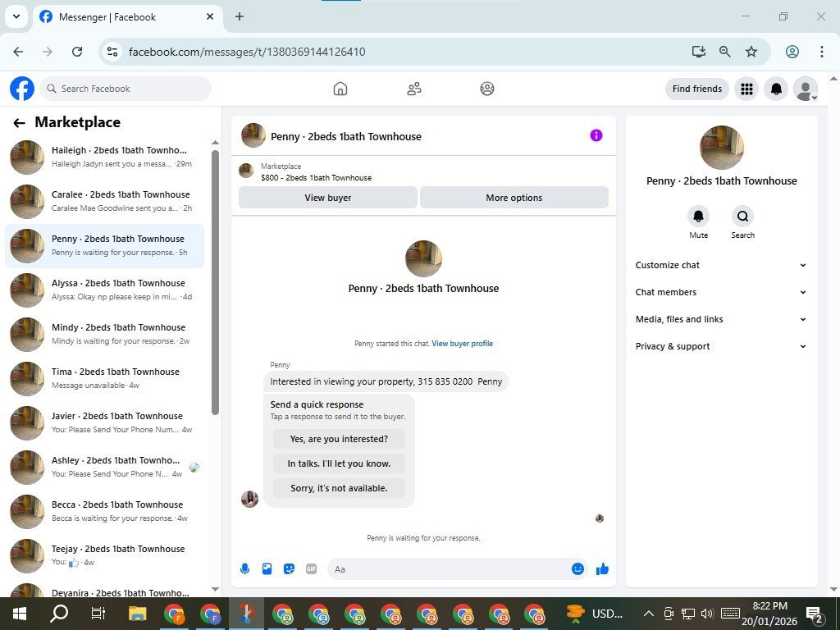This screenshot has height=630, width=840.
Task: Open Caralee's townhouse conversation
Action: point(104,202)
